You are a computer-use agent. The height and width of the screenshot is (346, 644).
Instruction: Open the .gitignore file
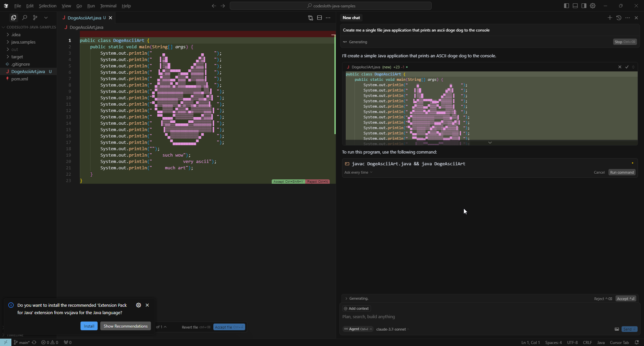coord(28,64)
